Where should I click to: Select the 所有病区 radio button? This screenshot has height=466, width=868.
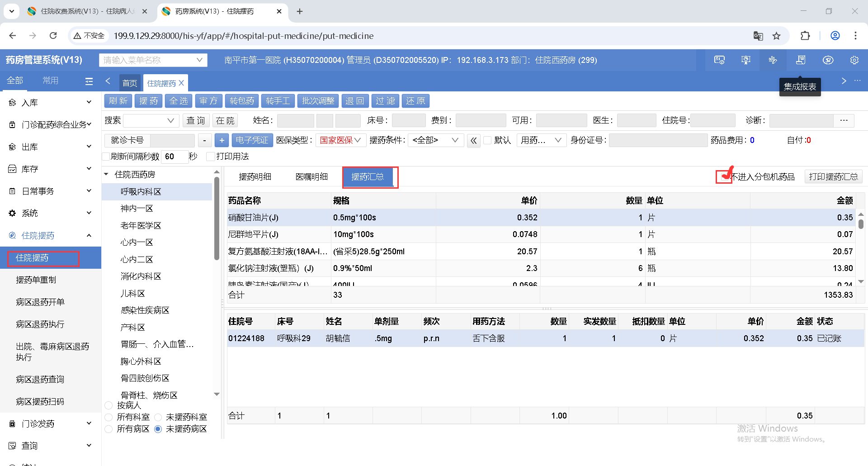point(108,429)
